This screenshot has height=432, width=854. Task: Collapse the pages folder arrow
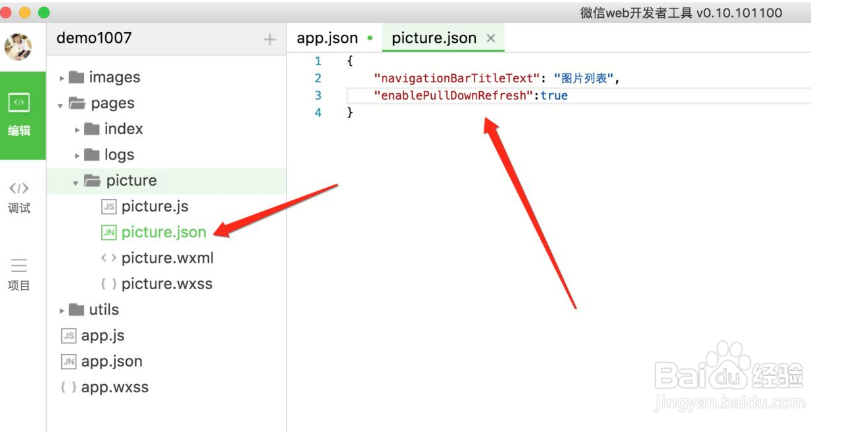coord(60,105)
